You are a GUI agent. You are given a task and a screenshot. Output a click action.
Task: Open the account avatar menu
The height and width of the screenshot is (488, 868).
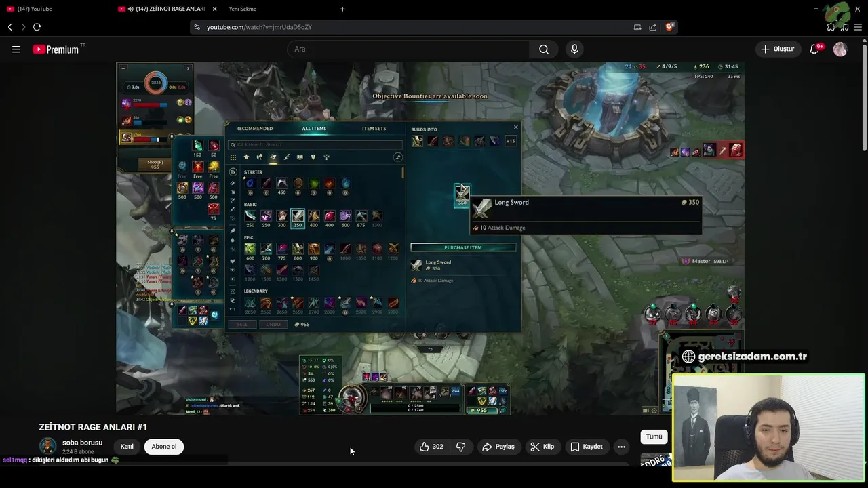[x=840, y=49]
